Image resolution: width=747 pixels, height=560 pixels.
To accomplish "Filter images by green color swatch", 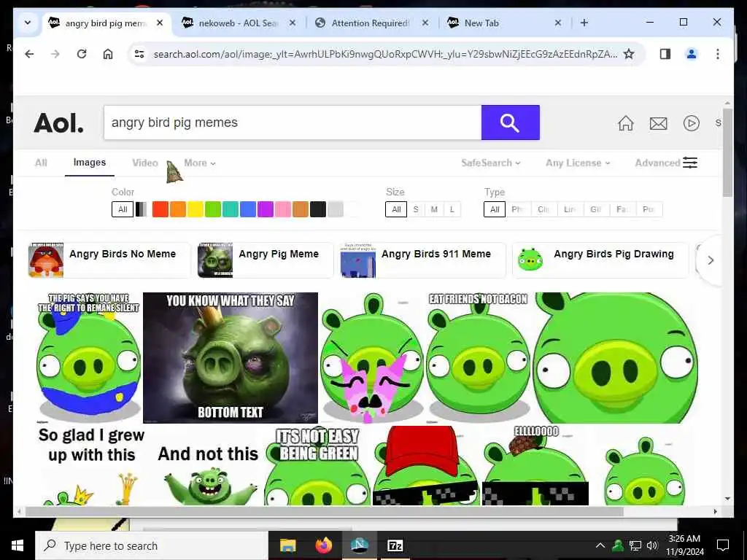I will [213, 209].
